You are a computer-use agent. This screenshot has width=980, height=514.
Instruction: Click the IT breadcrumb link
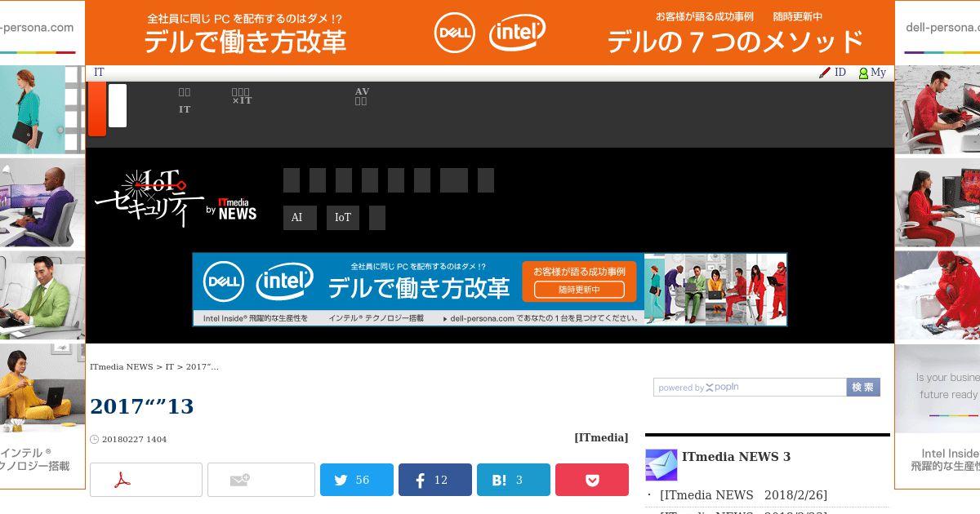point(170,366)
